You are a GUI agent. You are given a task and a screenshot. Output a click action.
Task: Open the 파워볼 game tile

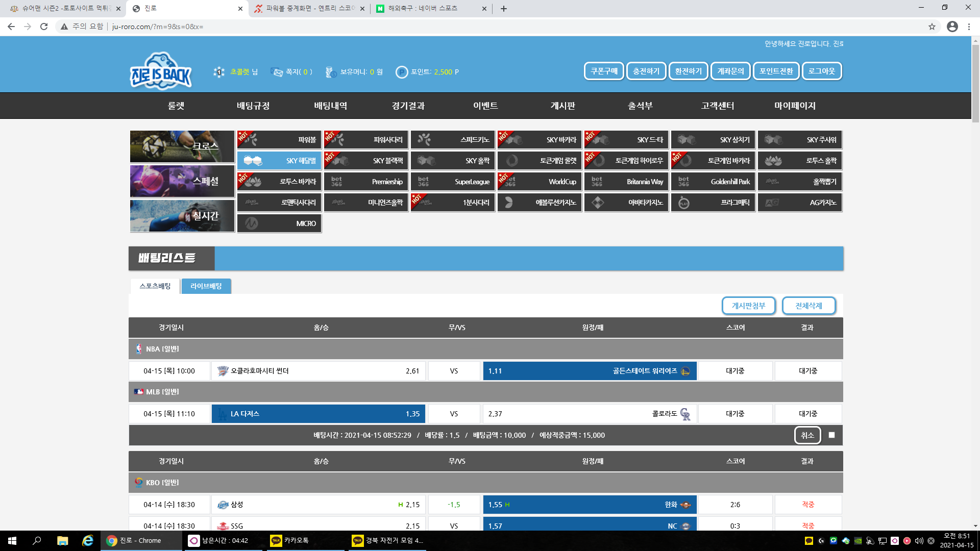(x=279, y=139)
